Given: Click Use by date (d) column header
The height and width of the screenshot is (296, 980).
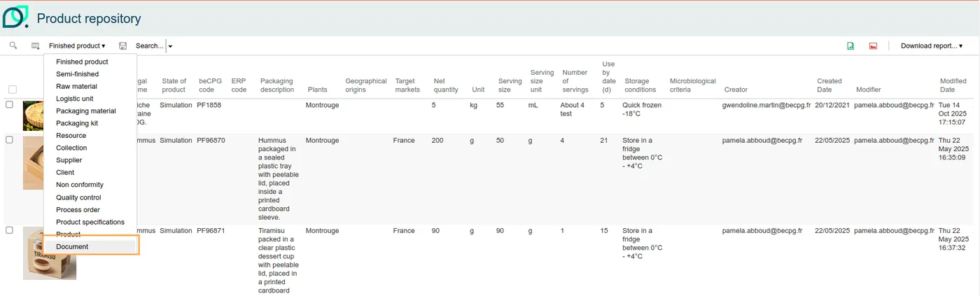Looking at the screenshot, I should click(608, 77).
